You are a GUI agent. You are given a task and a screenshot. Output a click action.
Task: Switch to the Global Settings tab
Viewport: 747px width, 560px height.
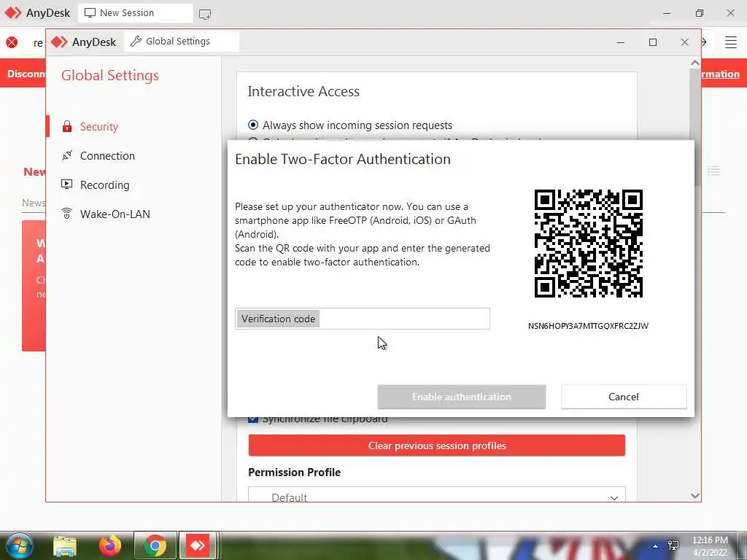182,42
